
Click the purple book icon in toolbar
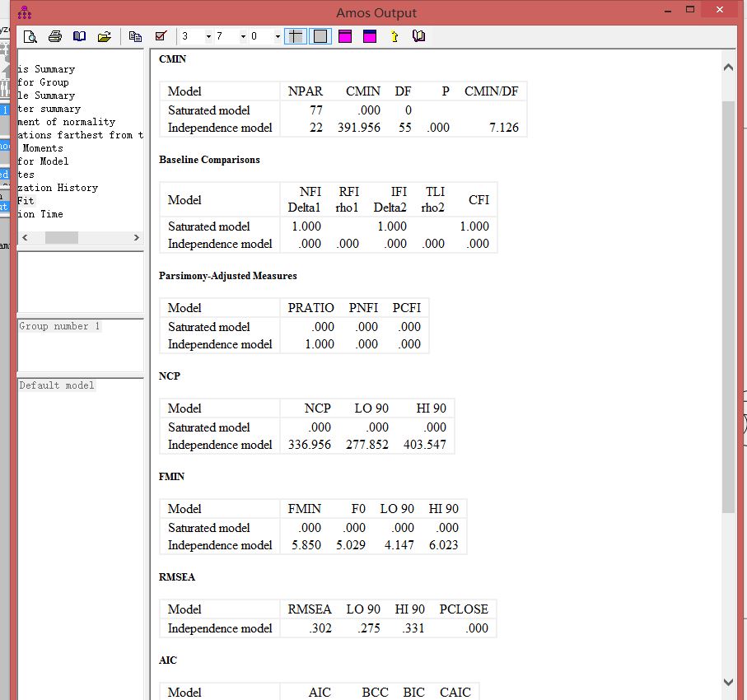click(418, 36)
